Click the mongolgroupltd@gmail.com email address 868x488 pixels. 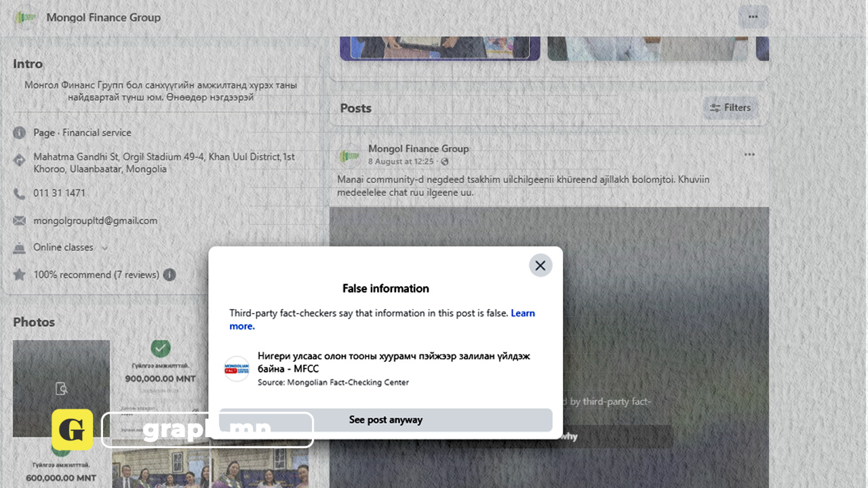click(x=95, y=220)
